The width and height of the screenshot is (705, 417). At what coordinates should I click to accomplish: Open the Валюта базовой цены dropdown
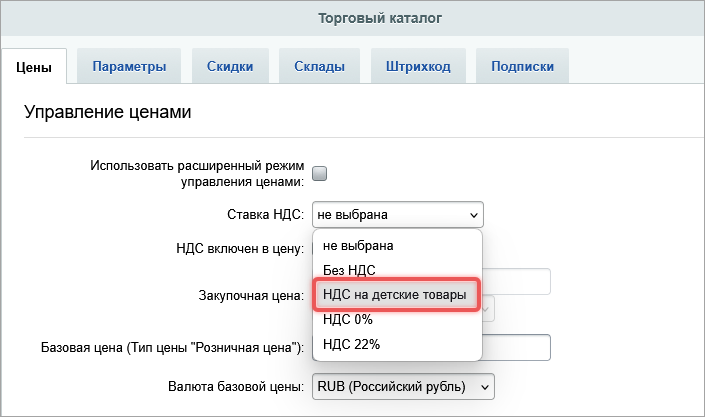tap(403, 385)
